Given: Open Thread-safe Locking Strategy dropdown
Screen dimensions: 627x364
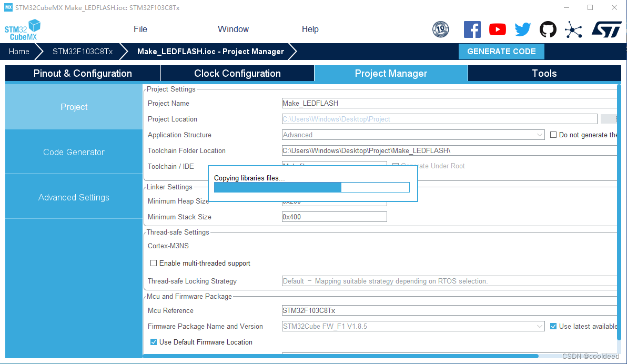Looking at the screenshot, I should point(449,281).
